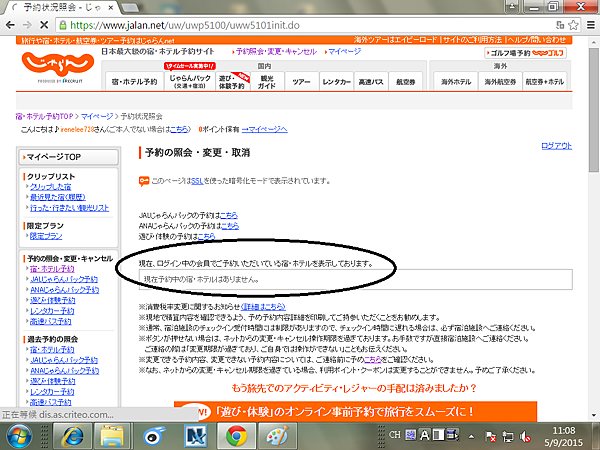Click the CH language indicator in the tray
Screen dimensions: 600x450
pyautogui.click(x=395, y=435)
